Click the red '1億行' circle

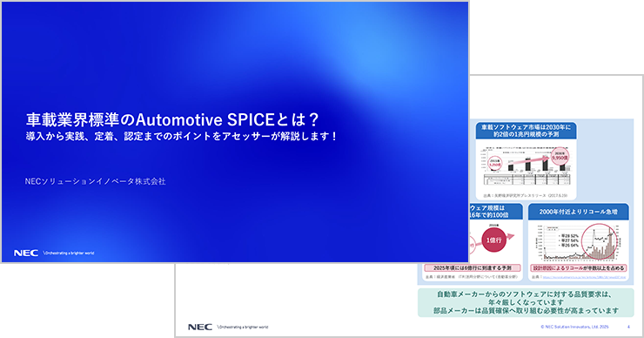coord(493,240)
